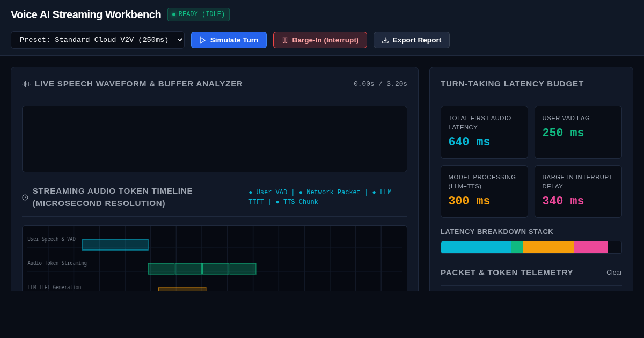Click the User Speech & VAD row label

52,239
